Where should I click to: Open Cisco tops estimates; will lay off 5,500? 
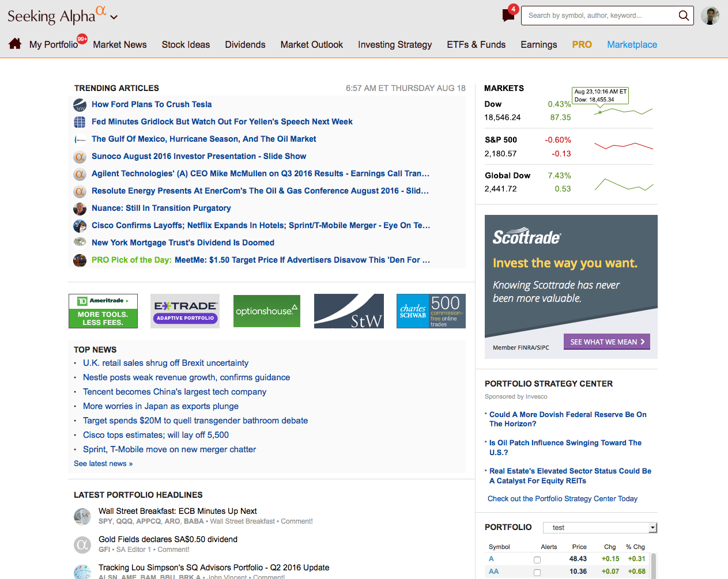click(x=156, y=435)
